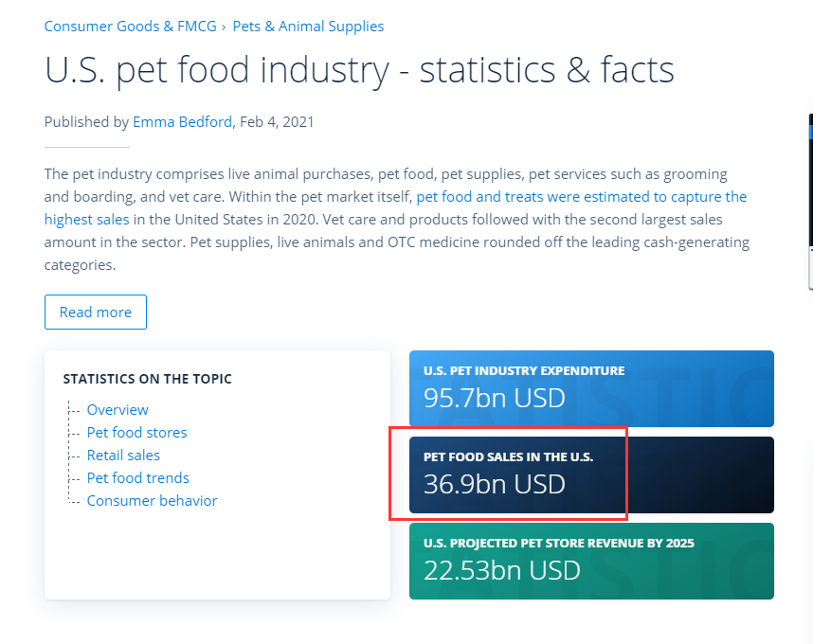This screenshot has width=813, height=644.
Task: Click the U.S. pet food industry page title
Action: tap(359, 70)
